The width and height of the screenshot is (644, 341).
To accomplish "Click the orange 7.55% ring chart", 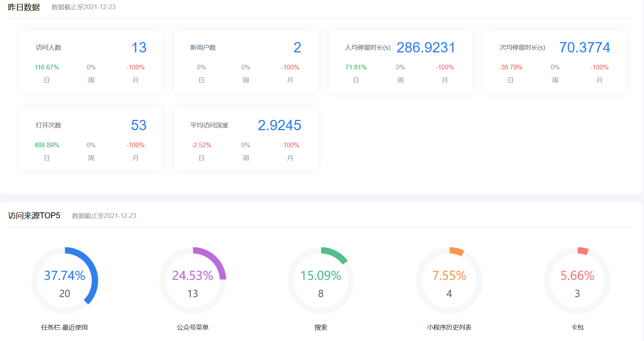I will click(x=449, y=281).
